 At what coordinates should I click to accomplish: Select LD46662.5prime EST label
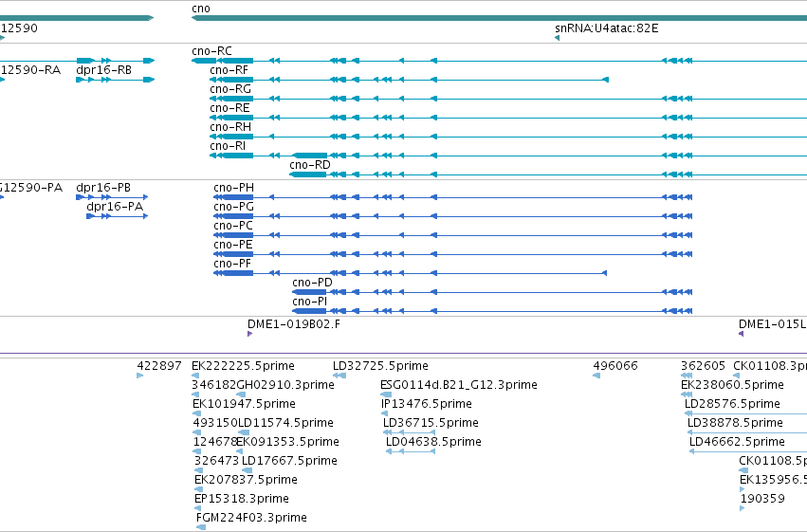pos(737,443)
